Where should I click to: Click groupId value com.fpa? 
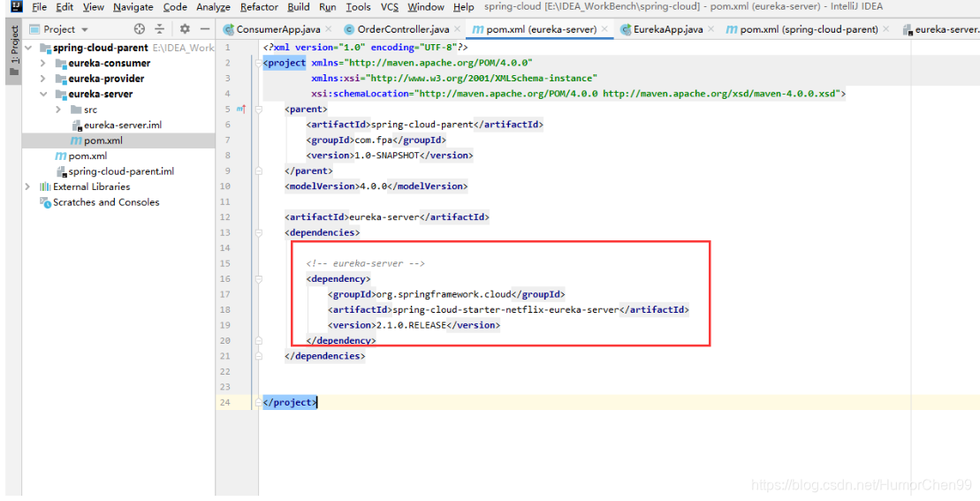point(373,140)
